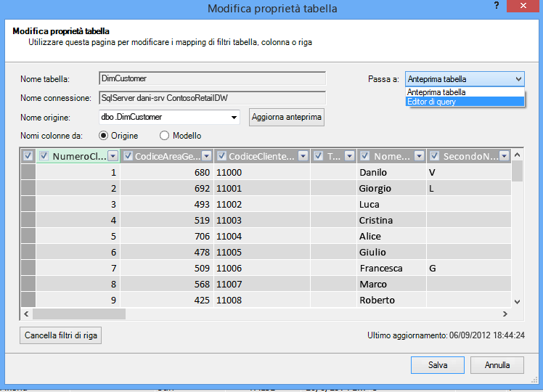This screenshot has width=543, height=392.
Task: Uncheck the Nome... column checkbox
Action: [x=364, y=156]
